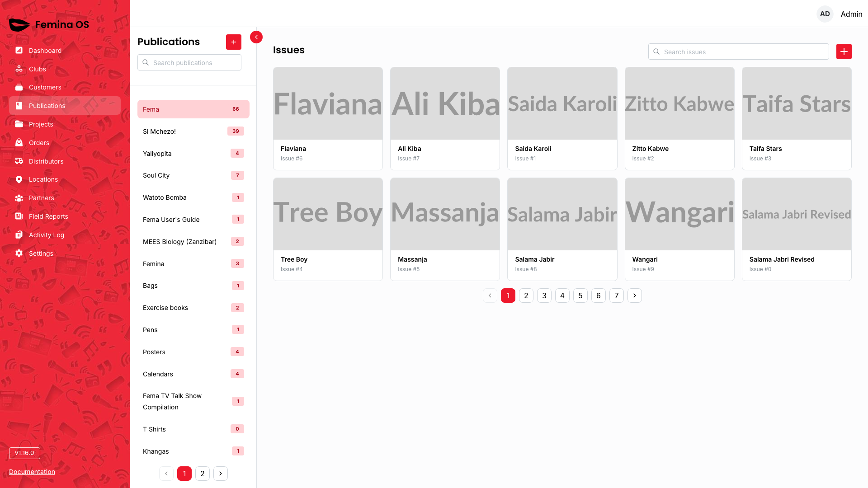Click the Publications book icon
Image resolution: width=868 pixels, height=488 pixels.
tap(19, 106)
